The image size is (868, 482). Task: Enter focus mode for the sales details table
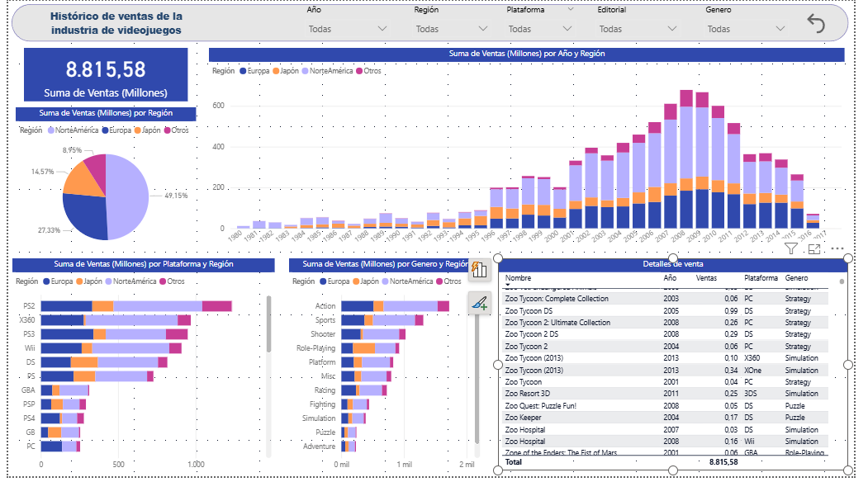point(813,248)
